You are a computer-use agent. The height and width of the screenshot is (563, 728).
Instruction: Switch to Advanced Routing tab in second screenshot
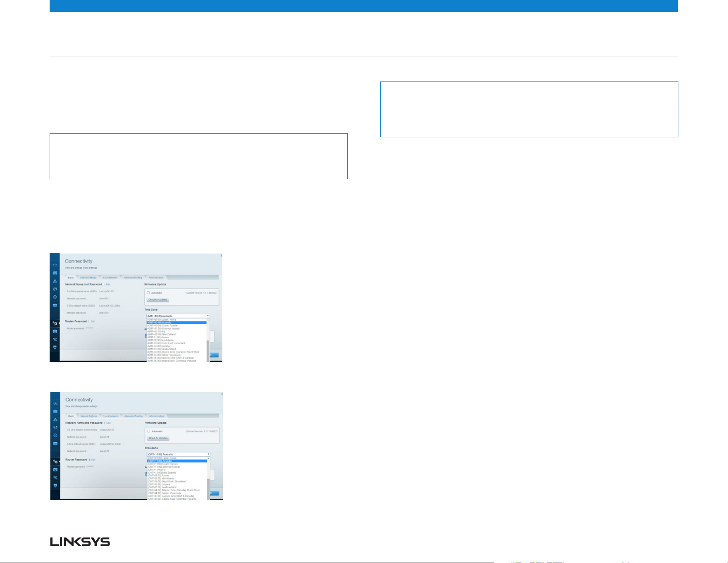[134, 416]
